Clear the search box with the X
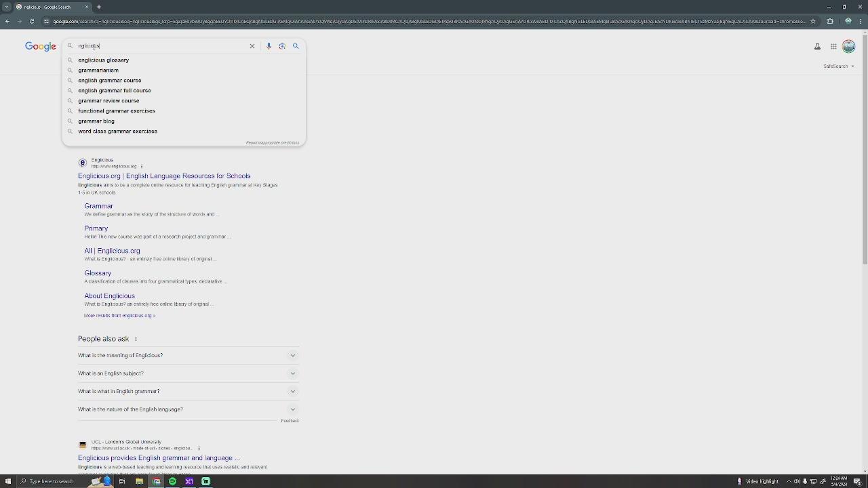The height and width of the screenshot is (488, 868). pos(252,46)
